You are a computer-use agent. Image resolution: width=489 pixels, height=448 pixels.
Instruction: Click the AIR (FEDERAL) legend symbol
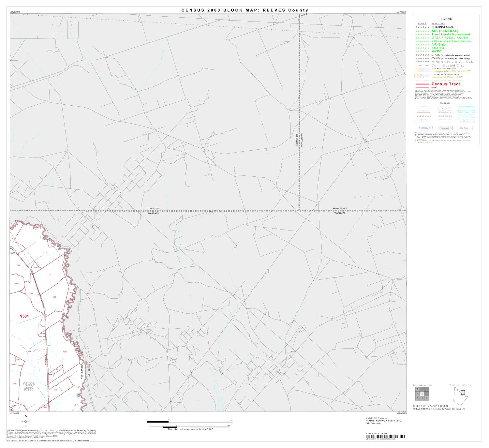[422, 31]
